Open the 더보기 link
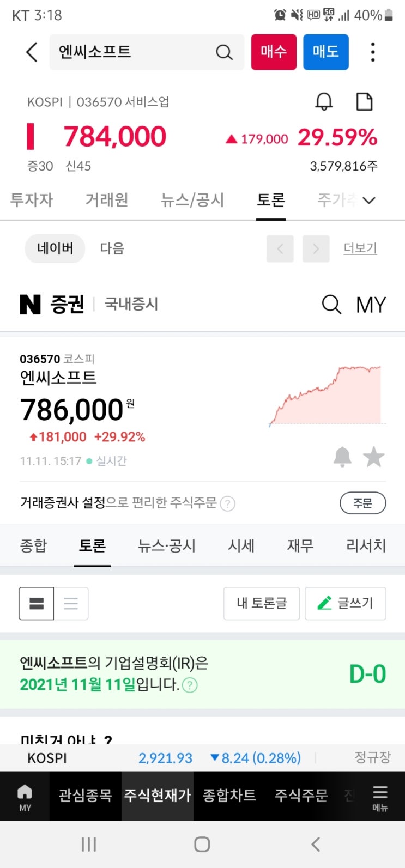This screenshot has height=868, width=405. (360, 248)
